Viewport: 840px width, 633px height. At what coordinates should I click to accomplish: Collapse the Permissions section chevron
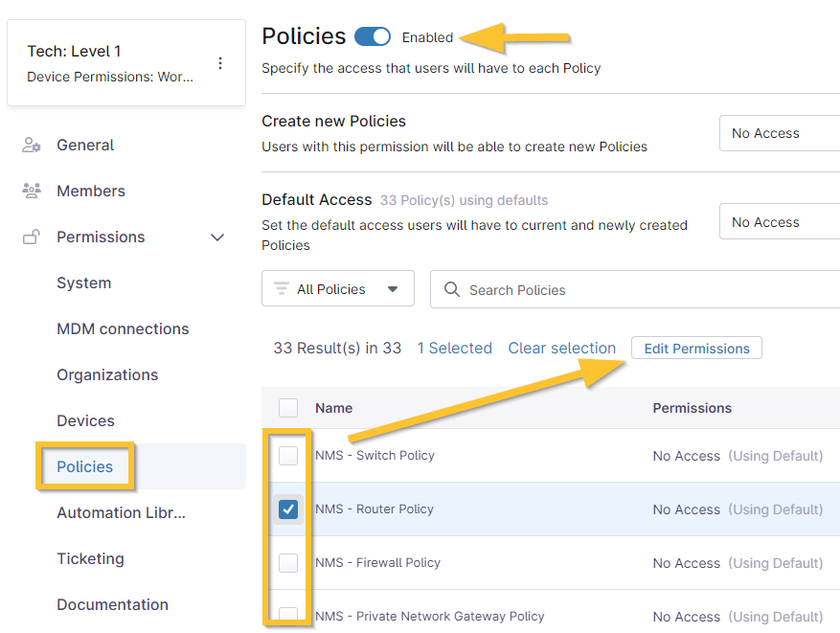tap(217, 237)
